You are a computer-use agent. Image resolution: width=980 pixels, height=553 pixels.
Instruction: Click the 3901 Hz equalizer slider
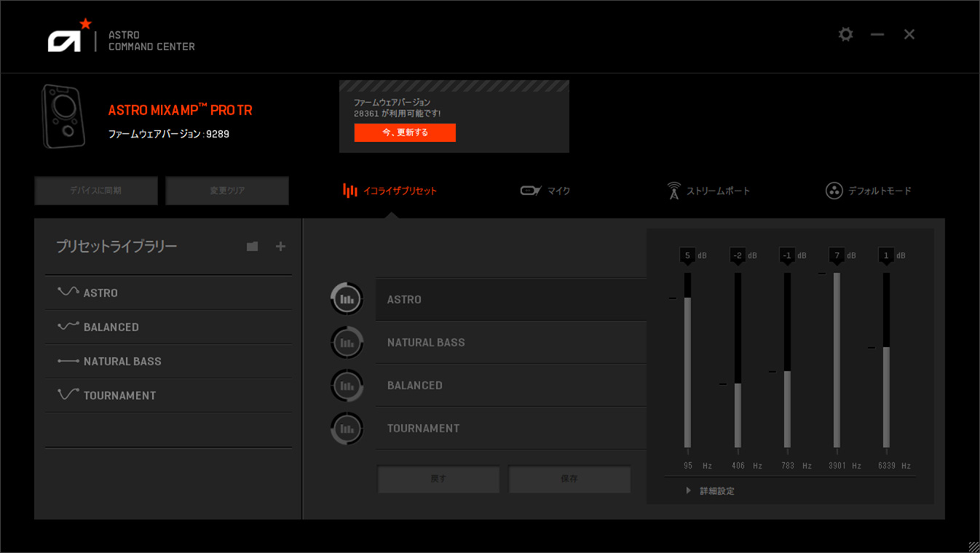837,360
